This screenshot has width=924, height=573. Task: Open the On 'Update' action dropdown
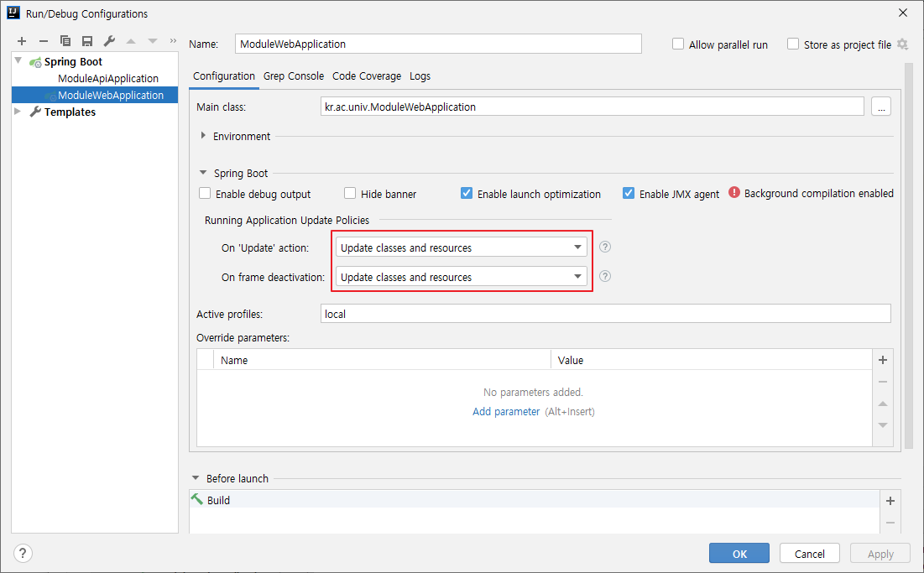(x=460, y=247)
